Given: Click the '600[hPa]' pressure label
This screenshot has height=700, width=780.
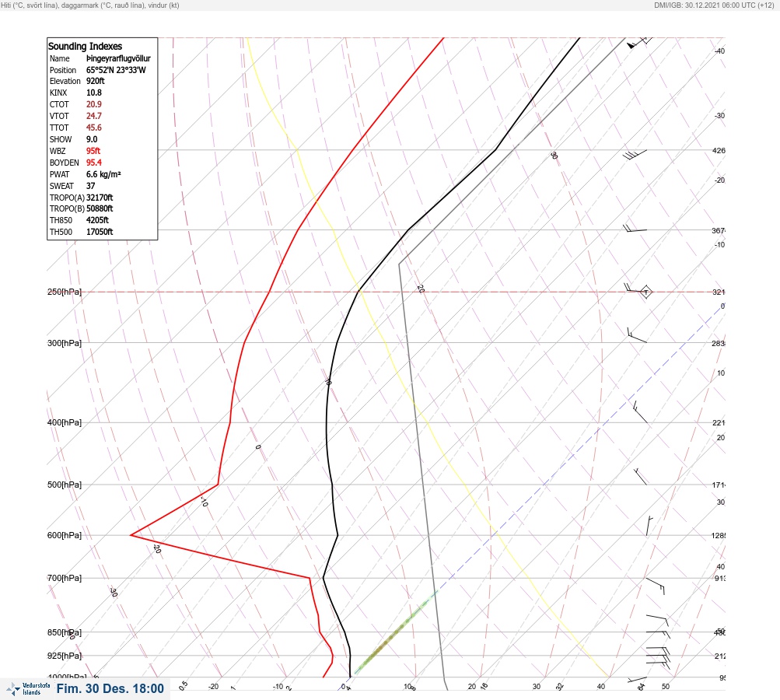Looking at the screenshot, I should 65,535.
